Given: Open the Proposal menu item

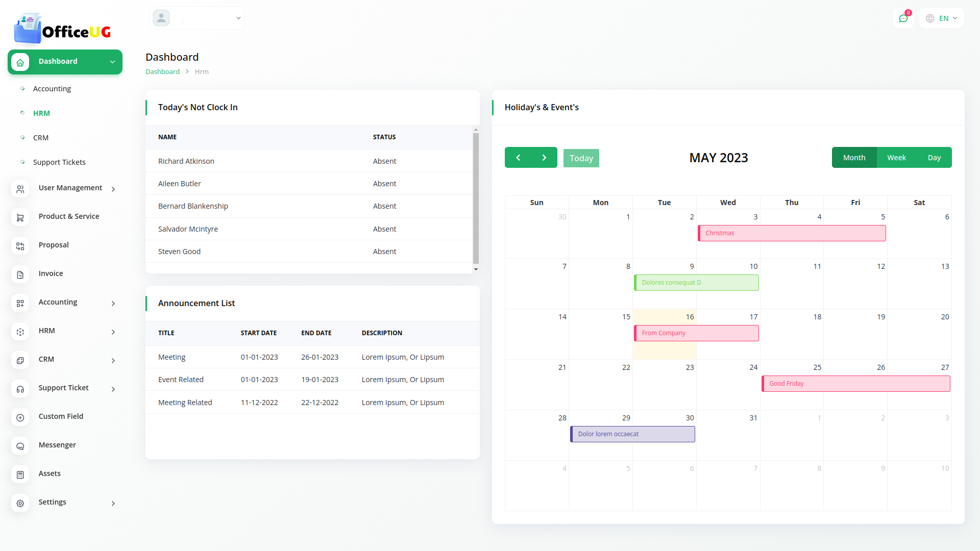Looking at the screenshot, I should point(54,245).
